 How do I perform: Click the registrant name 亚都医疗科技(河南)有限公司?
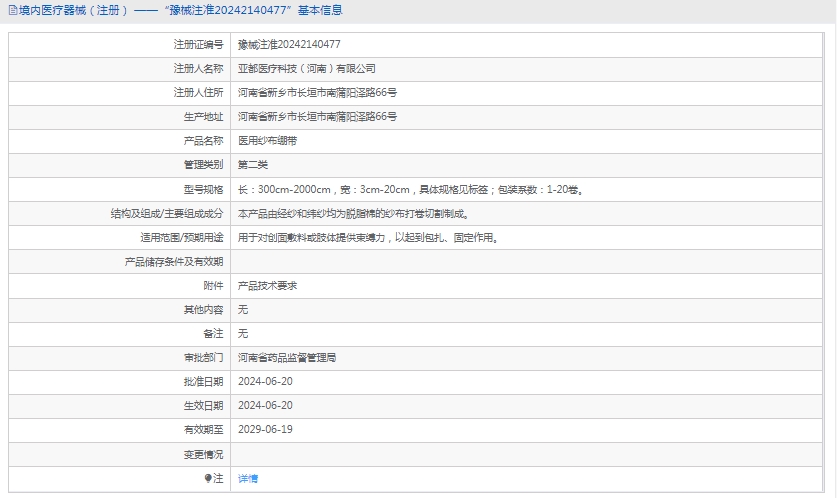point(307,69)
